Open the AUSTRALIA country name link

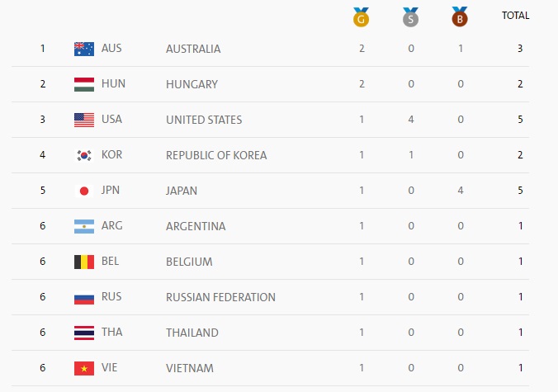pyautogui.click(x=193, y=49)
